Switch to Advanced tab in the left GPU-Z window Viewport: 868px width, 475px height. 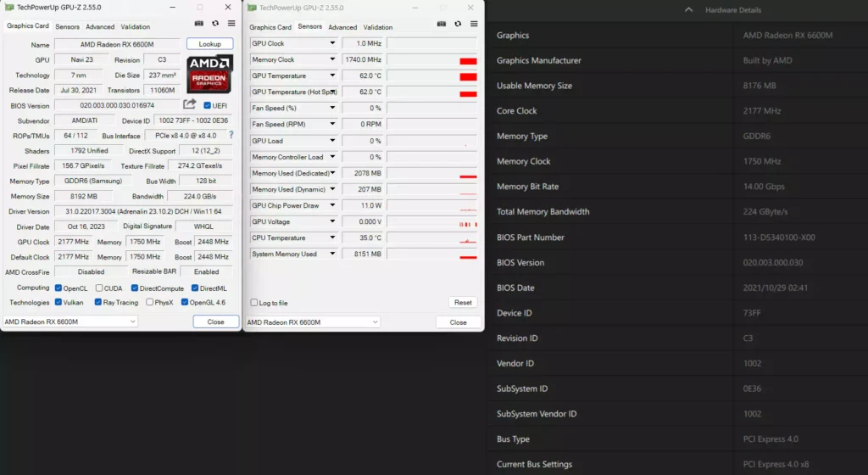point(100,26)
